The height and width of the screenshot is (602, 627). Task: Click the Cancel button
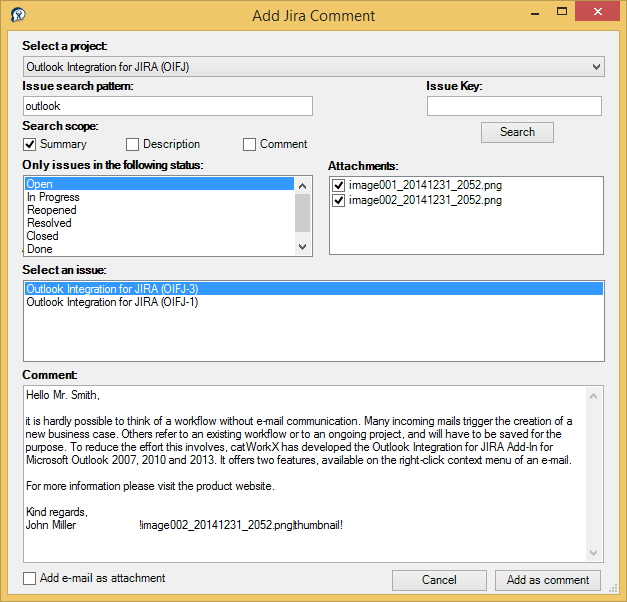(439, 580)
